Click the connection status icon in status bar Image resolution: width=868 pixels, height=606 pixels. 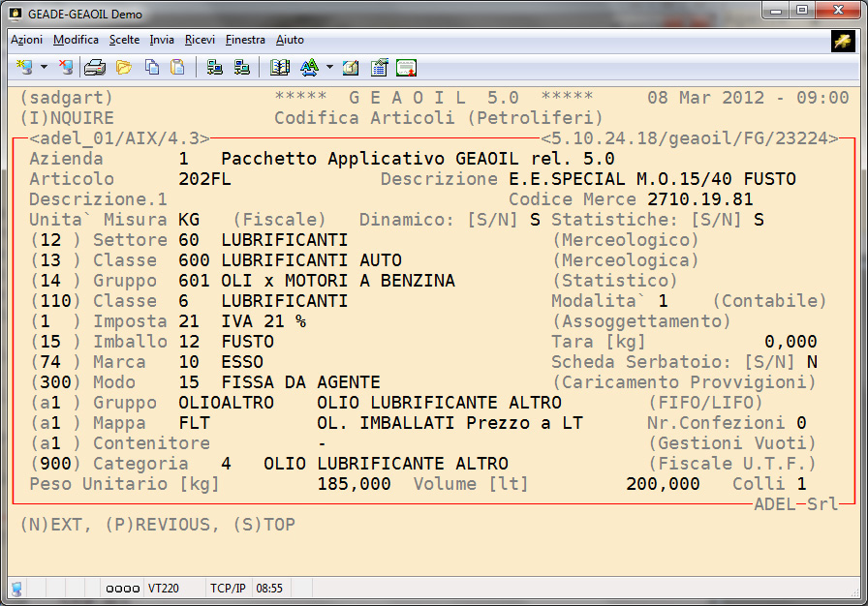coord(17,588)
